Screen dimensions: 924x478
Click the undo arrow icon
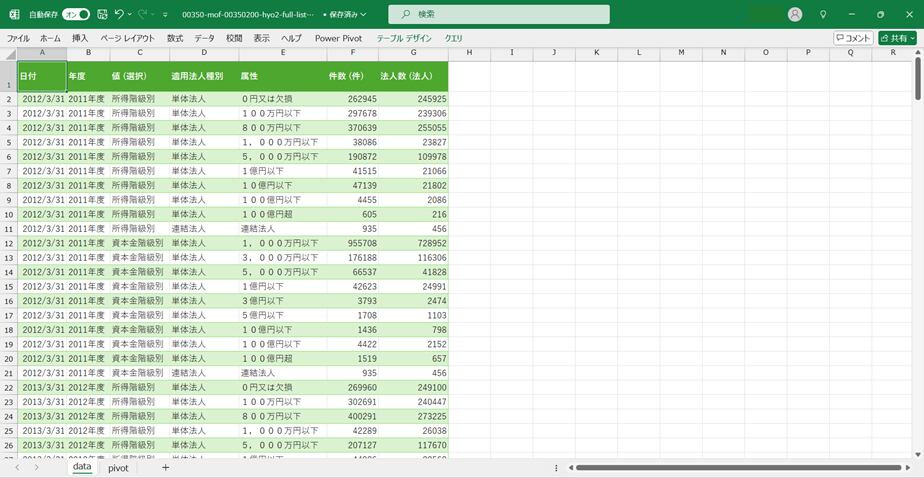point(119,15)
